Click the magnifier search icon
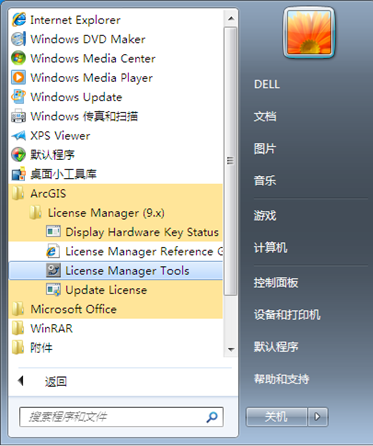This screenshot has width=373, height=446. (212, 417)
